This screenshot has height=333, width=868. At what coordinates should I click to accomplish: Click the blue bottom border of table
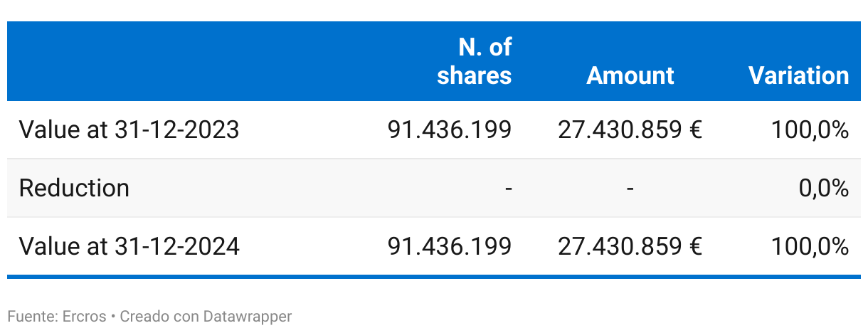click(434, 277)
